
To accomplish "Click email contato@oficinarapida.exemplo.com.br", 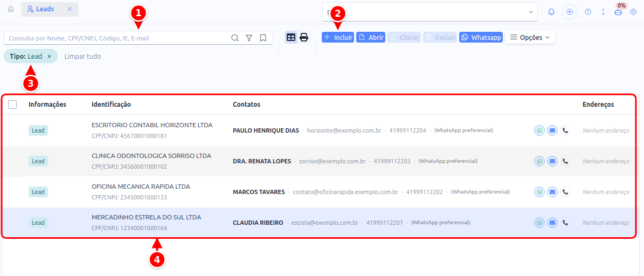I will [x=345, y=192].
